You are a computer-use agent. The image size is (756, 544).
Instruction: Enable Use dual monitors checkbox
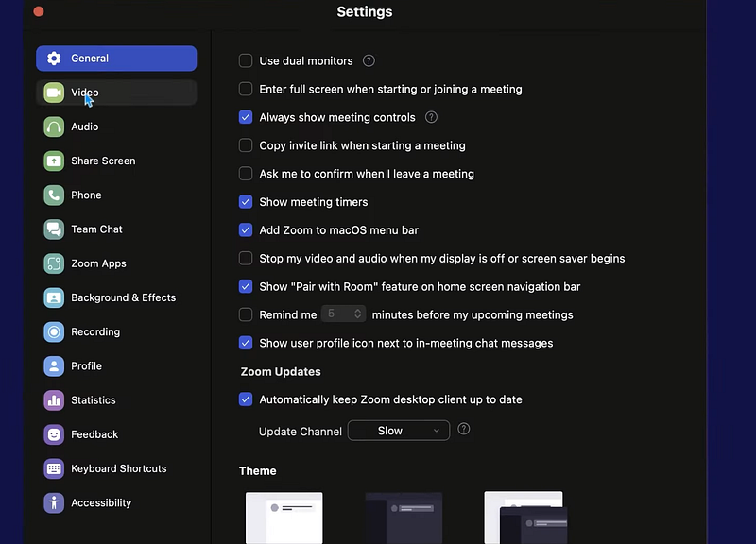[246, 60]
